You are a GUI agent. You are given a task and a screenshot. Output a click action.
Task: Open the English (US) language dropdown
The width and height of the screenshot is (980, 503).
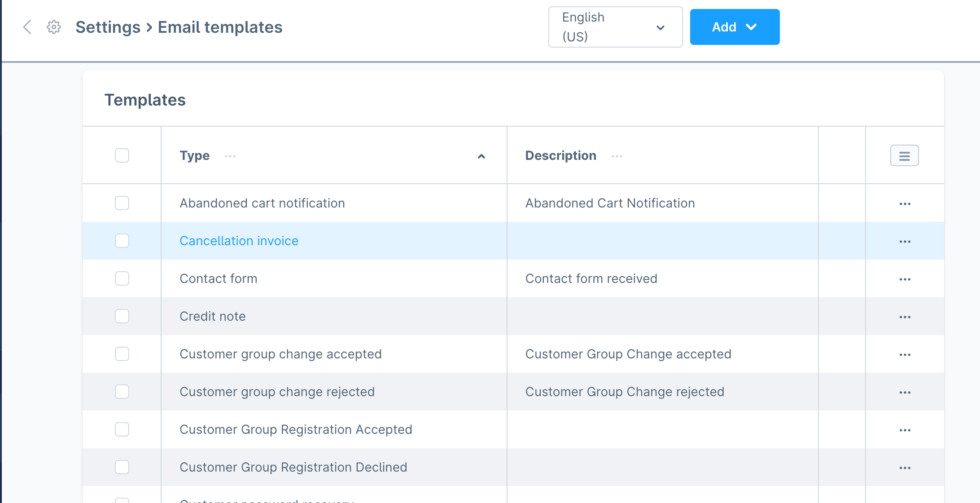click(615, 27)
